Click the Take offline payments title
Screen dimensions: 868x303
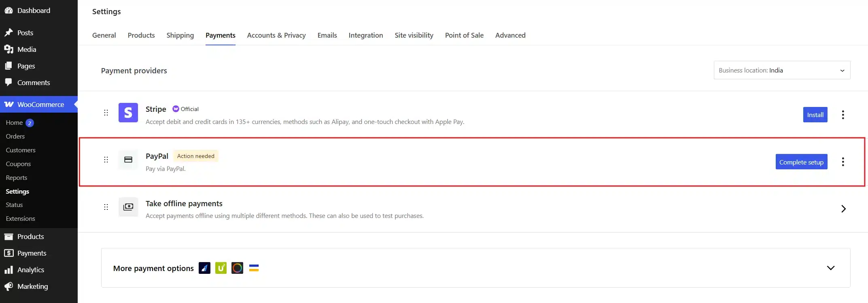[184, 203]
